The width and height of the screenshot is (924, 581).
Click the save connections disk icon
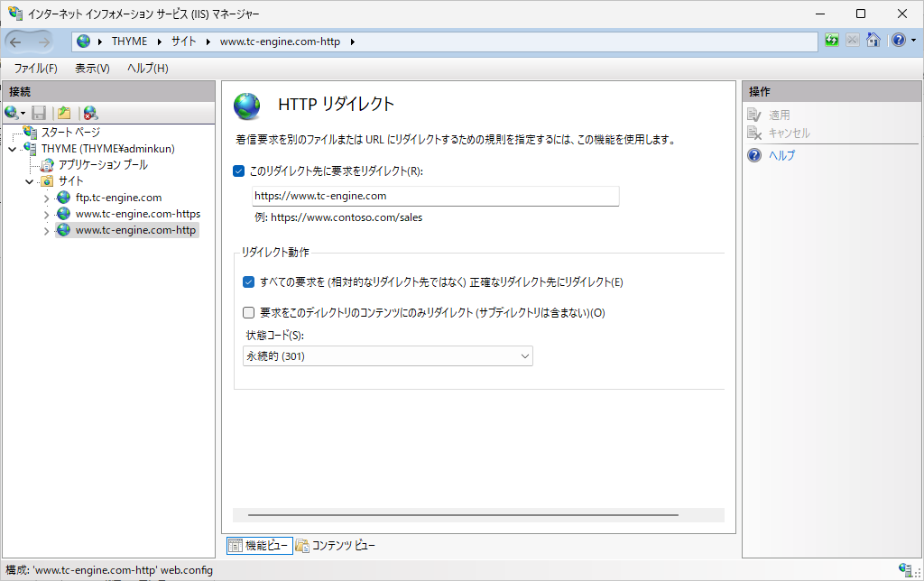tap(39, 113)
